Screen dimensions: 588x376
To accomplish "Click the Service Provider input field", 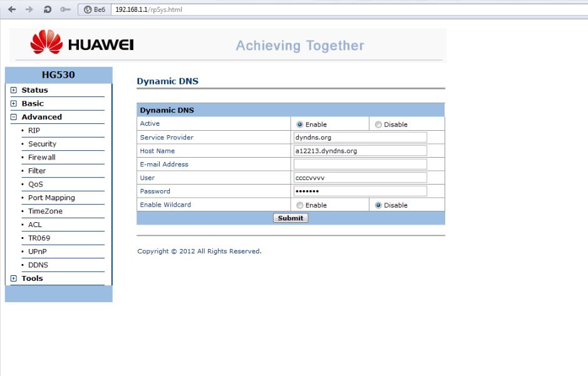I will [x=360, y=138].
